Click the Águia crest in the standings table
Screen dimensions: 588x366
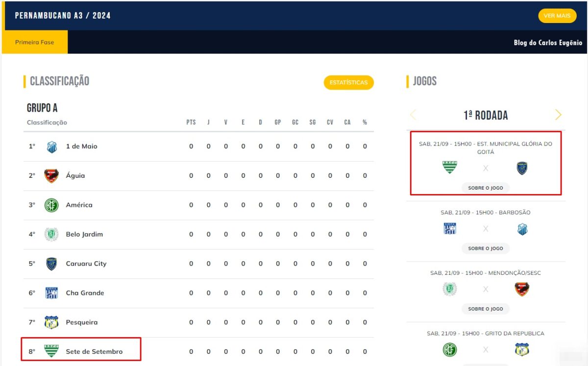[x=51, y=176]
